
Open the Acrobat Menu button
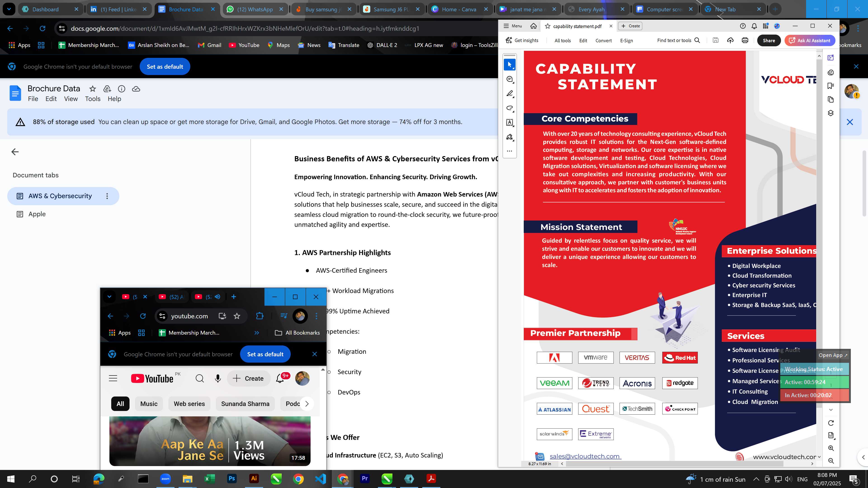pos(512,26)
